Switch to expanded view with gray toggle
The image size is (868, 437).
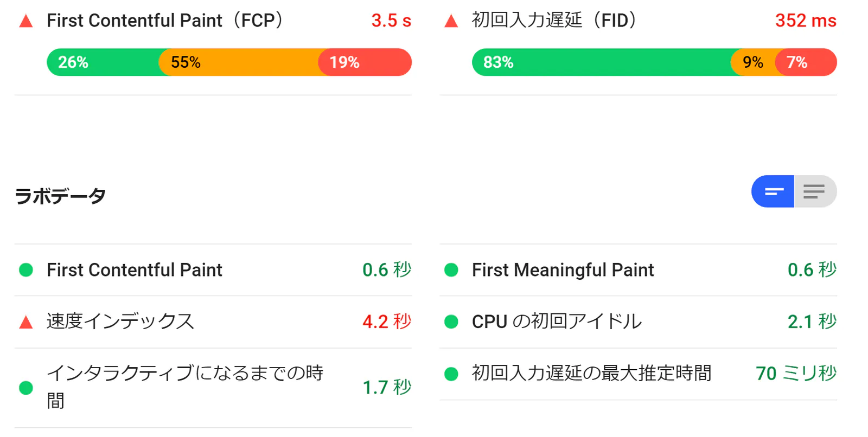coord(815,191)
